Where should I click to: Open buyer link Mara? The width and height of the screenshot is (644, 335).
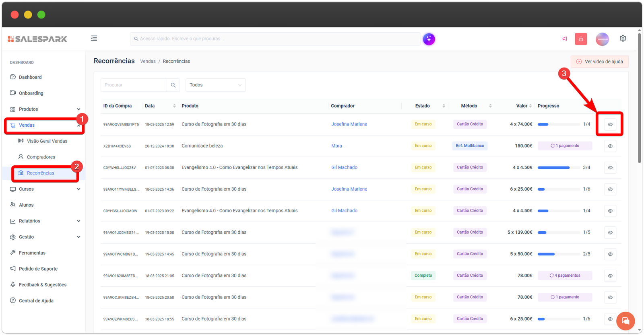tap(336, 146)
